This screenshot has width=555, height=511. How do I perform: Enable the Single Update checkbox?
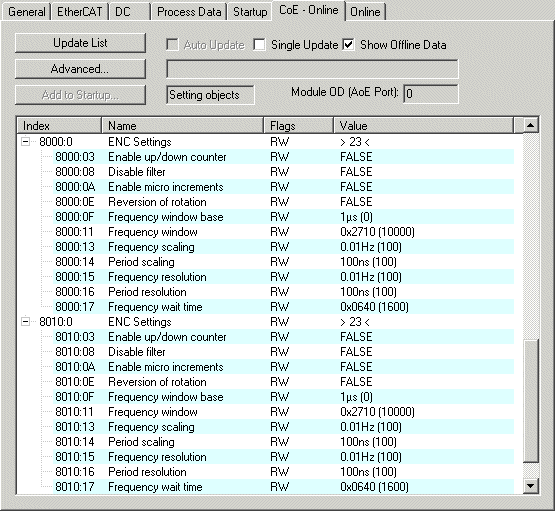[x=259, y=45]
